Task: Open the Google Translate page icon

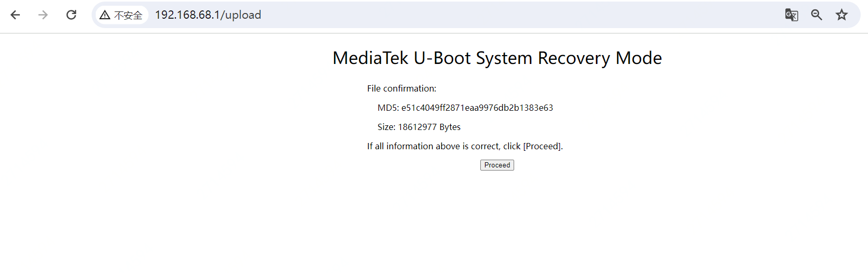Action: pos(792,15)
